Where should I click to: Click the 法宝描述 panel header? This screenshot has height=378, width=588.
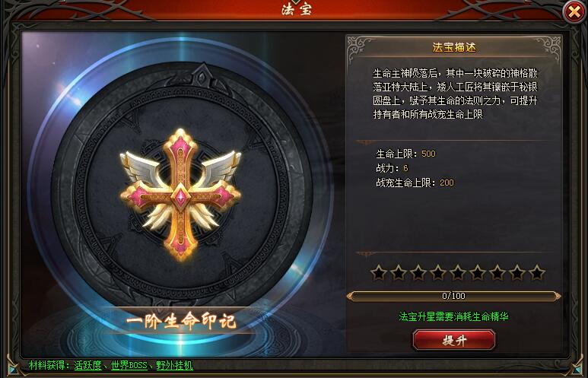pyautogui.click(x=454, y=47)
